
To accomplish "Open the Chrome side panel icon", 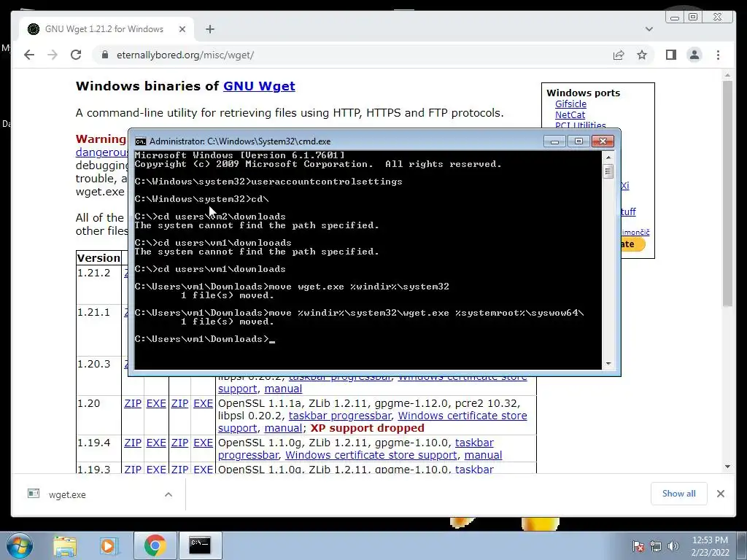I will coord(671,55).
